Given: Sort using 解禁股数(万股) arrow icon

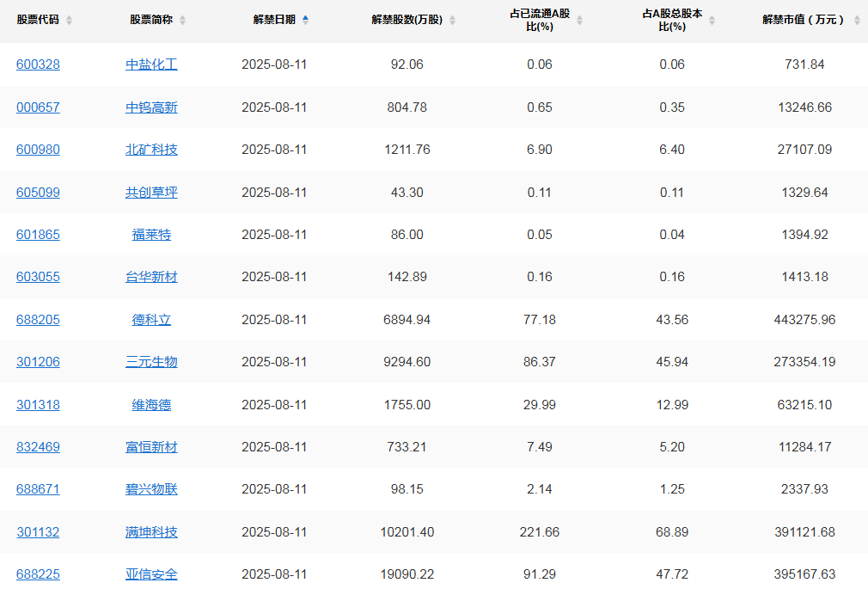Looking at the screenshot, I should point(453,21).
